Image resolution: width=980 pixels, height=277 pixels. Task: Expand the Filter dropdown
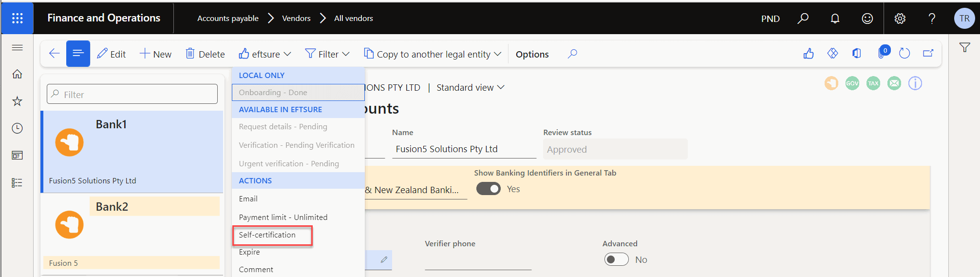pos(327,54)
